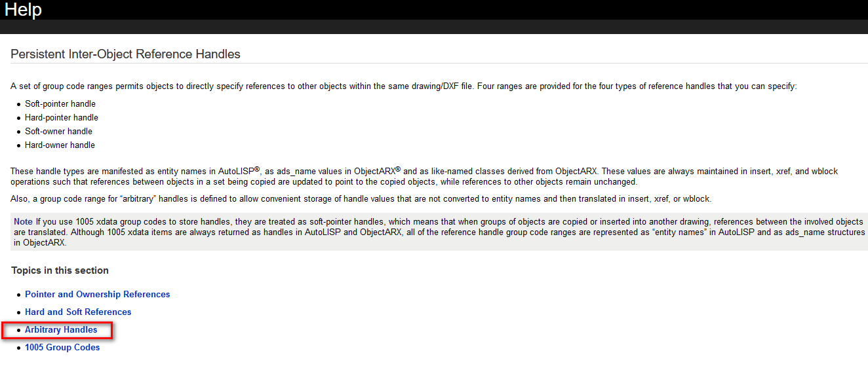Click the dark gray bar under Help header
868x368 pixels.
pyautogui.click(x=434, y=27)
